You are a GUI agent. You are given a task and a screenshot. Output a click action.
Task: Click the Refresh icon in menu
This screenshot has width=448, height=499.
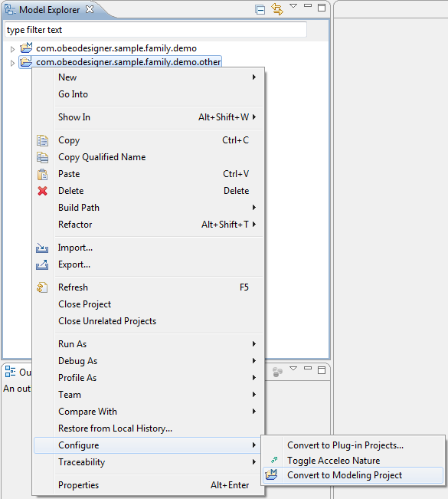(42, 287)
